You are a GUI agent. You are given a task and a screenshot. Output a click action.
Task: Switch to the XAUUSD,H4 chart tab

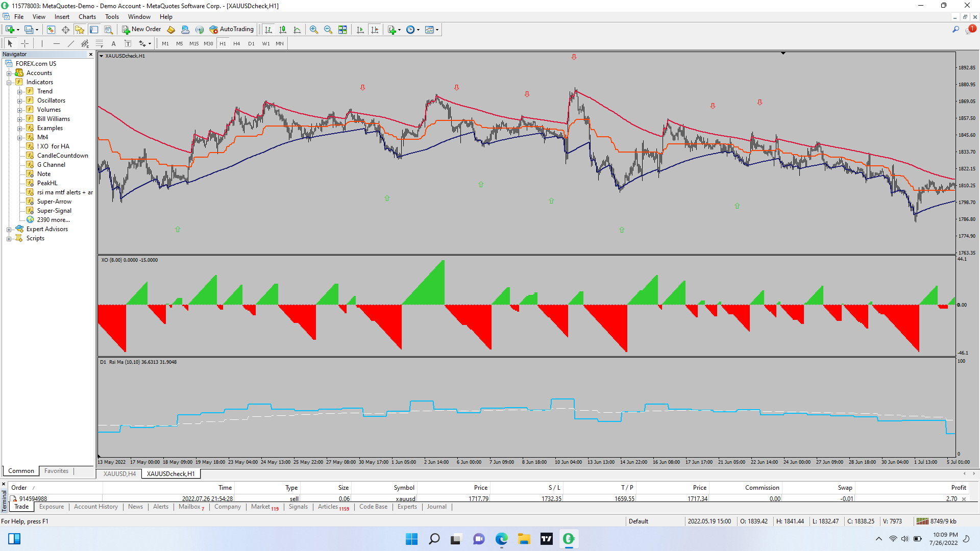tap(119, 474)
